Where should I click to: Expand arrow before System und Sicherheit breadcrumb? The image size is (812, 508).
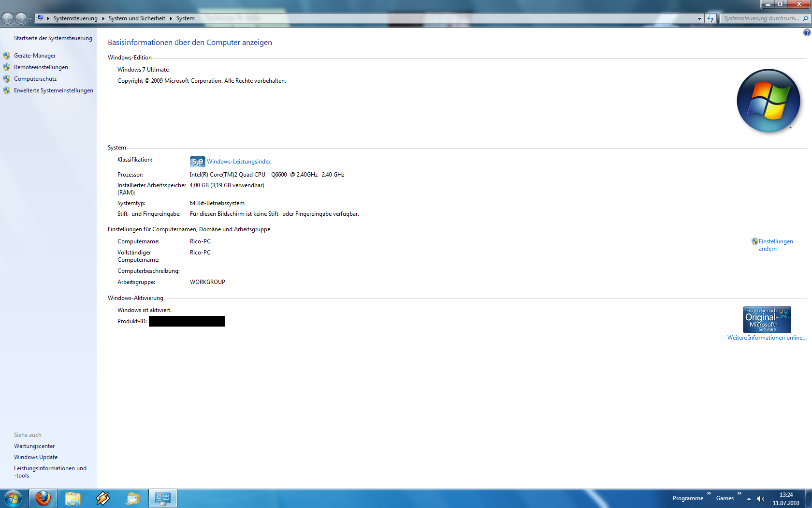click(x=103, y=18)
